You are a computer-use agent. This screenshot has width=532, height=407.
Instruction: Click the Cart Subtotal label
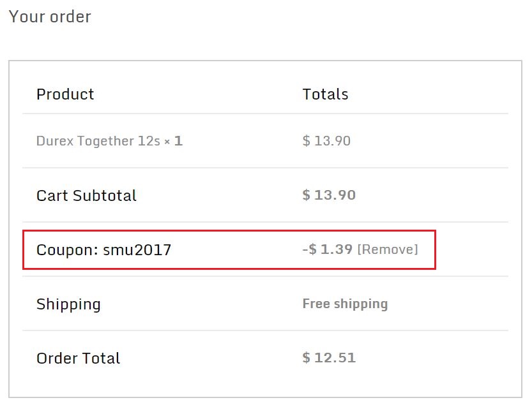(86, 195)
